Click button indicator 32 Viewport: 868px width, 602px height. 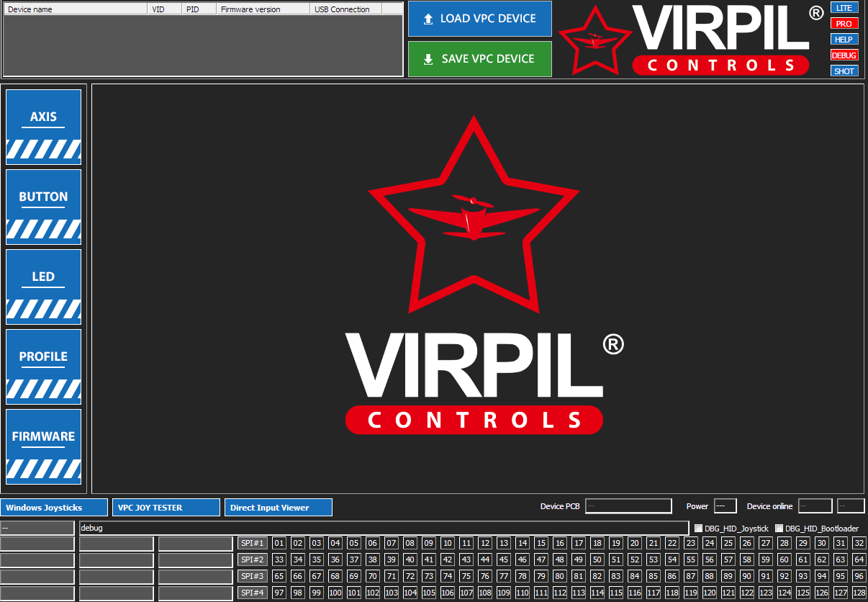click(x=859, y=543)
